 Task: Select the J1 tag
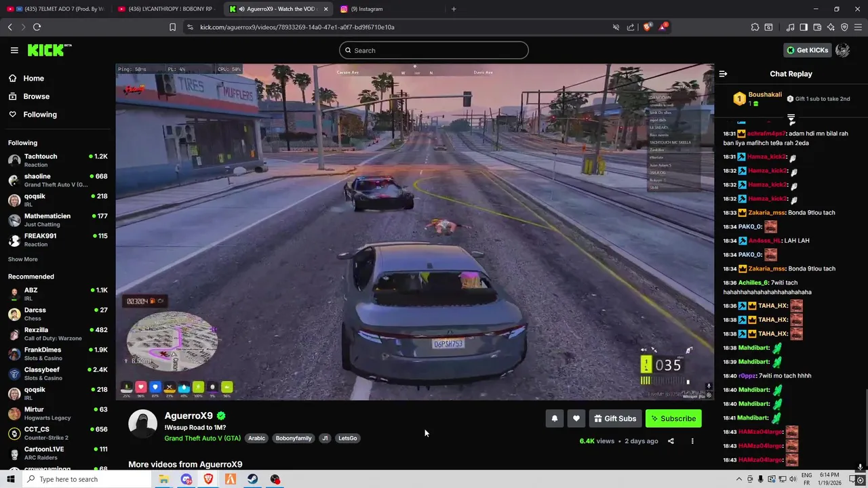325,439
